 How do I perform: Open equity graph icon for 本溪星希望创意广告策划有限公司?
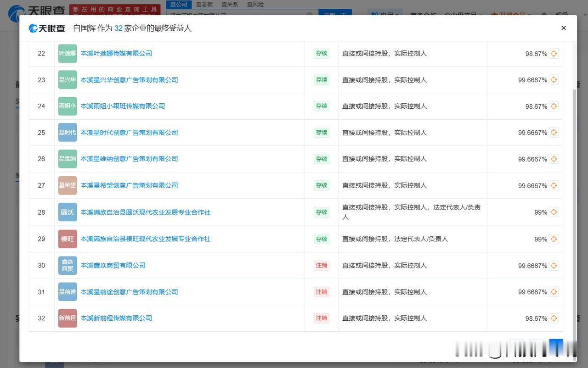[x=554, y=185]
